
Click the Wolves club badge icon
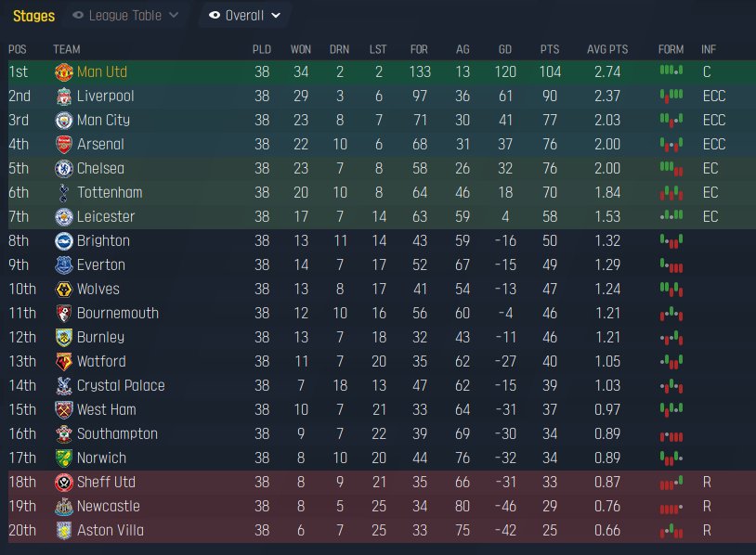tap(64, 289)
